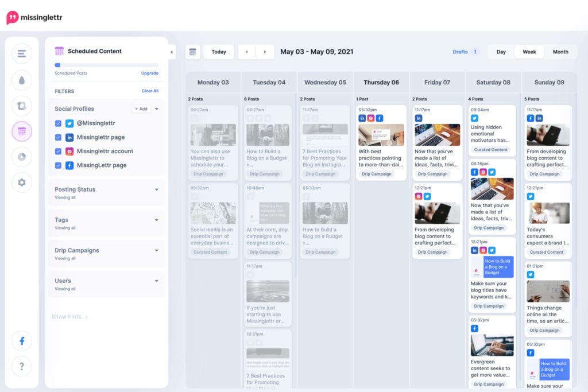This screenshot has width=588, height=392.
Task: Click Saturday's '4 Posts' count
Action: point(477,99)
